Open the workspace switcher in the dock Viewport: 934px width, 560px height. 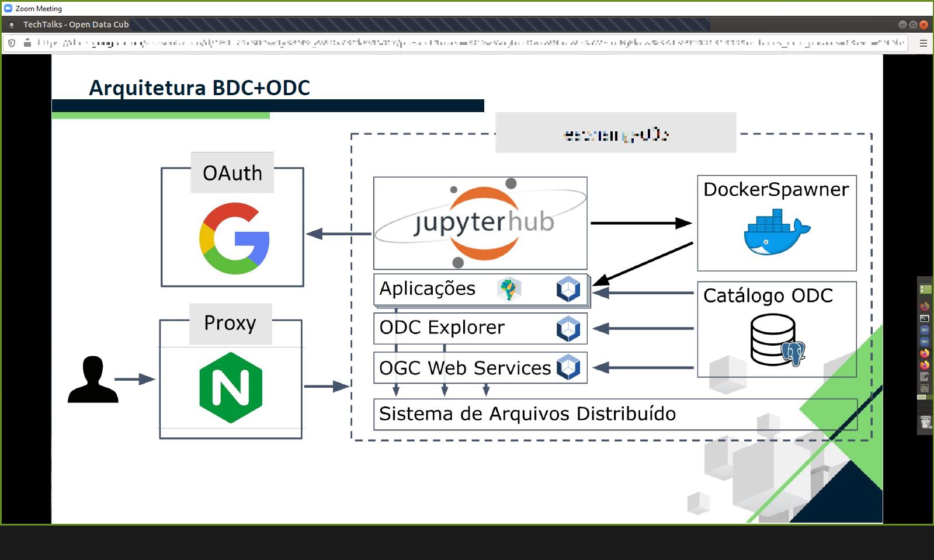(925, 289)
